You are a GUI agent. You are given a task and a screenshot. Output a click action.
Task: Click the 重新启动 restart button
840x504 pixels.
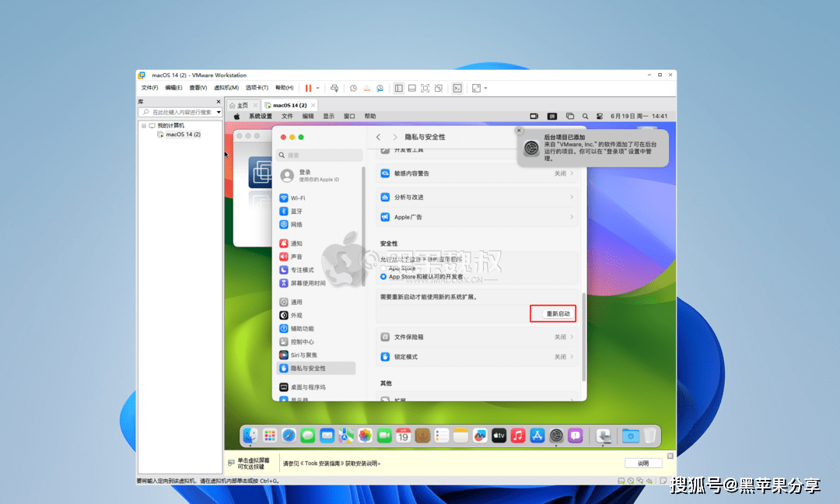point(558,314)
